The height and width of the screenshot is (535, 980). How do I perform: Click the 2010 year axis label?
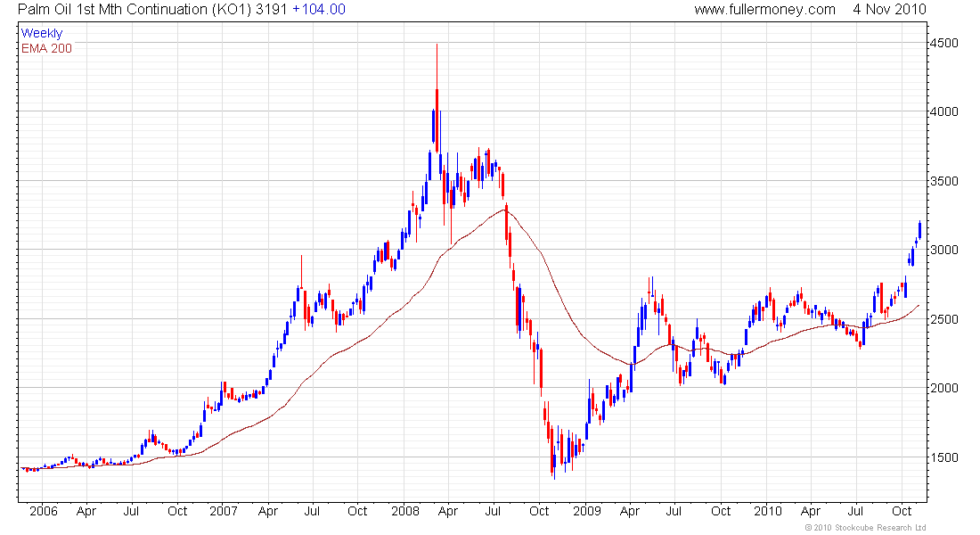[x=767, y=511]
